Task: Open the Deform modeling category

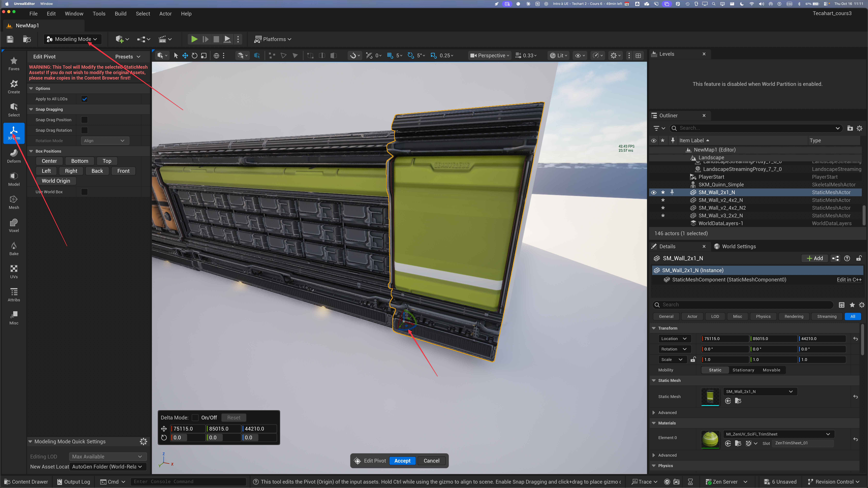Action: point(14,156)
